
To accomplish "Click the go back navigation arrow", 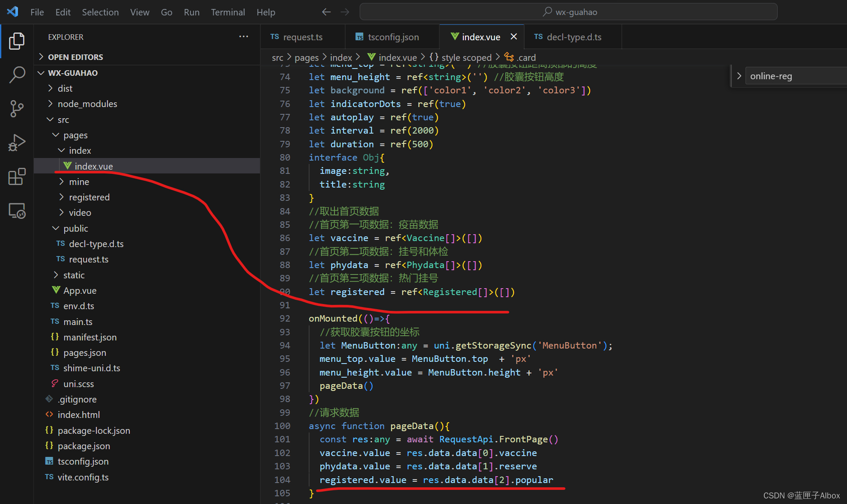I will [326, 12].
